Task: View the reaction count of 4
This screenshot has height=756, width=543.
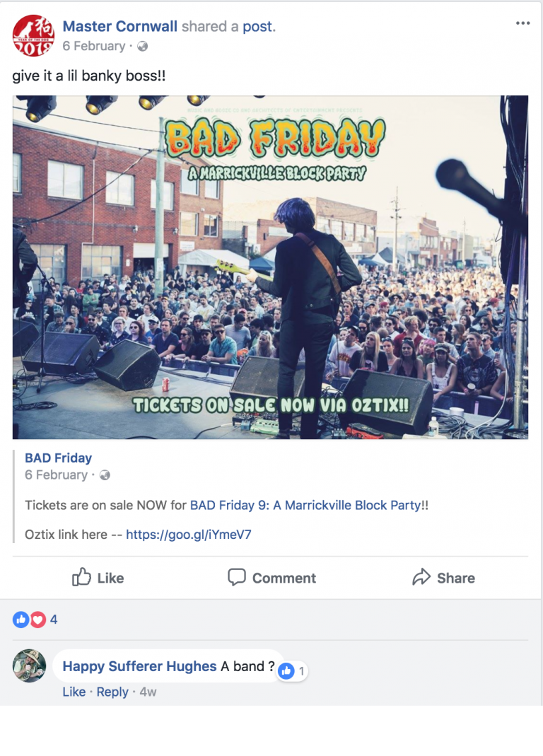Action: 54,620
